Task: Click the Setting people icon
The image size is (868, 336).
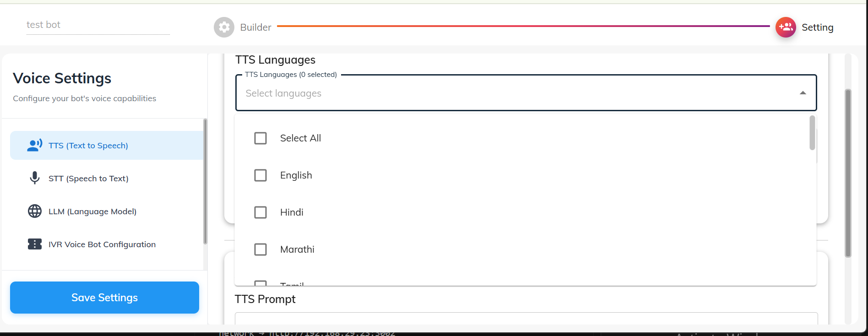Action: (x=786, y=27)
